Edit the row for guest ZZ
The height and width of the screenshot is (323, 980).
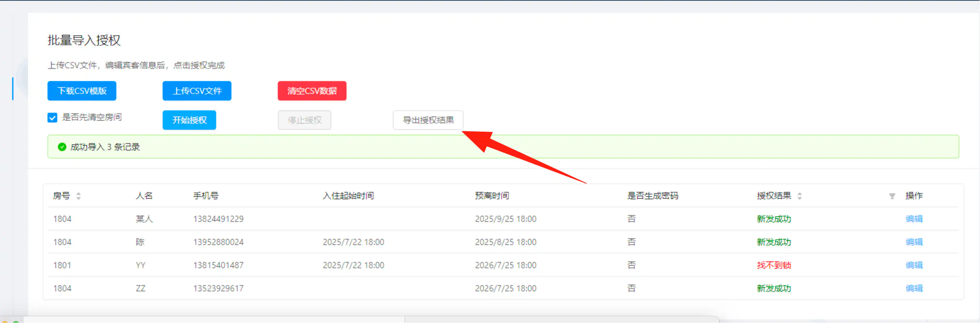(913, 288)
